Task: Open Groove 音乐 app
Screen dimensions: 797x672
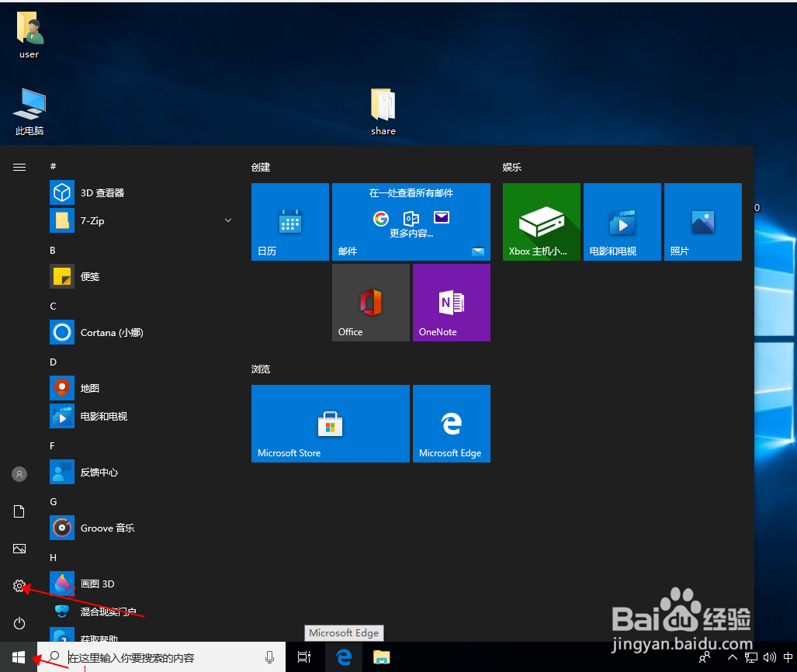Action: pos(140,528)
